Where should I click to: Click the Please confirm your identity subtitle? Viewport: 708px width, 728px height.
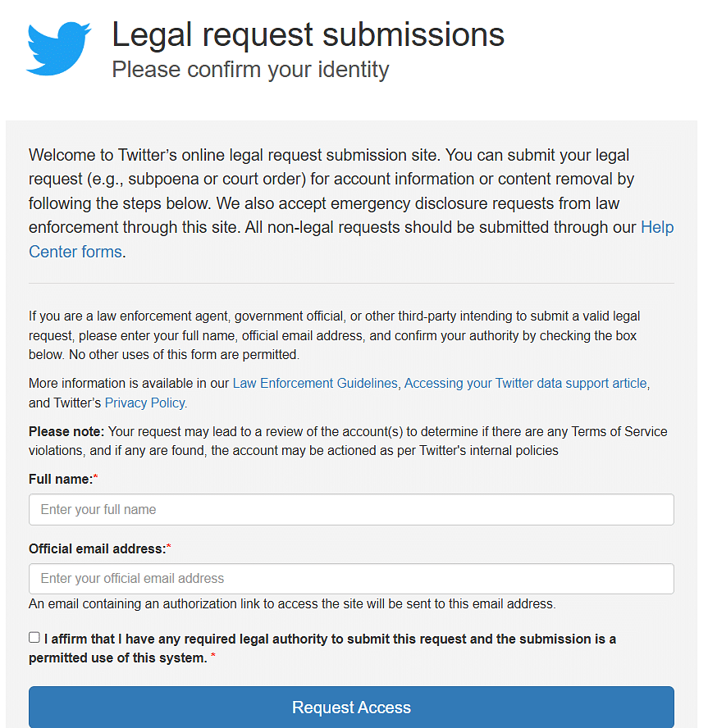[x=250, y=70]
